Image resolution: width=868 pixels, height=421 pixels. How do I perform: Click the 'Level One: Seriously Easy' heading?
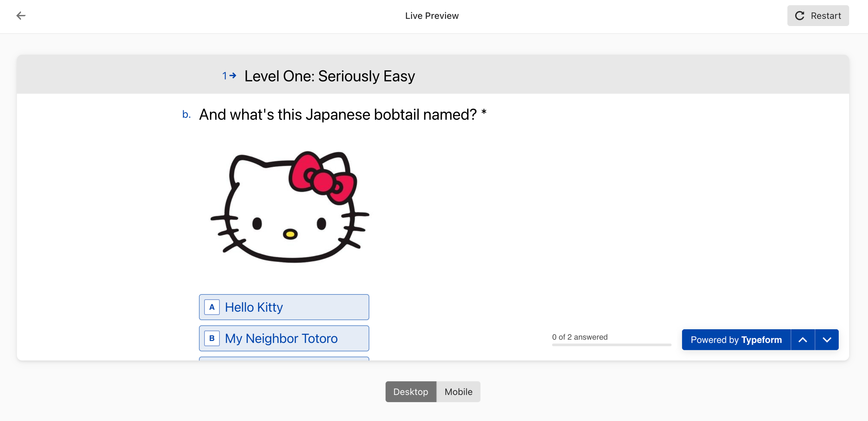329,76
